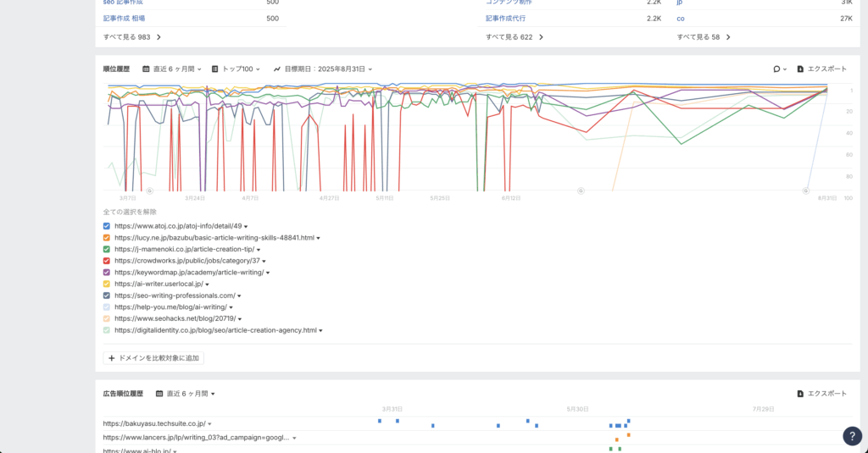Open the help question mark button
Image resolution: width=868 pixels, height=453 pixels.
point(852,436)
